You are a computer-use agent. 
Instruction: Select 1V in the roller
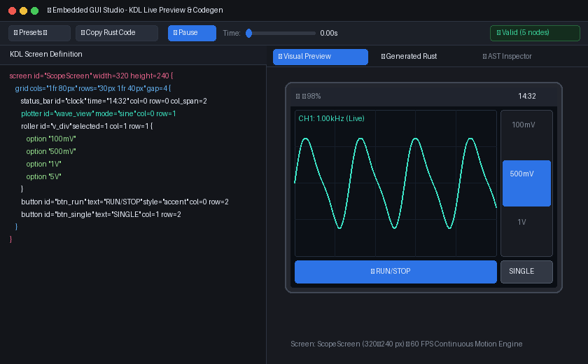point(521,222)
